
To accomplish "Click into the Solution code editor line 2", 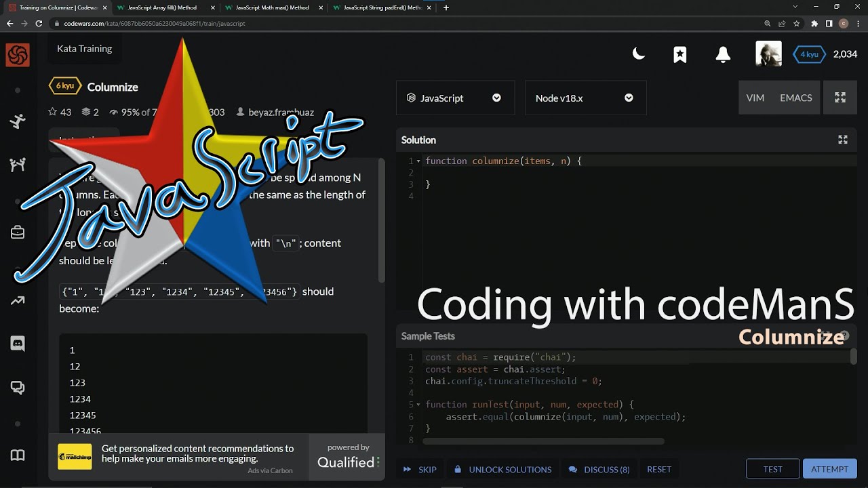I will pyautogui.click(x=640, y=172).
